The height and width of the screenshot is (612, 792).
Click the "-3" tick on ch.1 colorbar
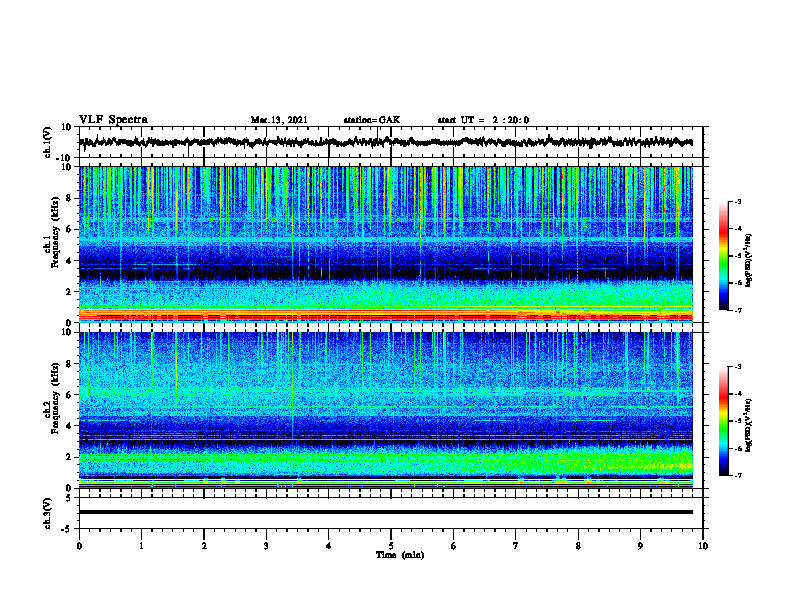coord(738,201)
